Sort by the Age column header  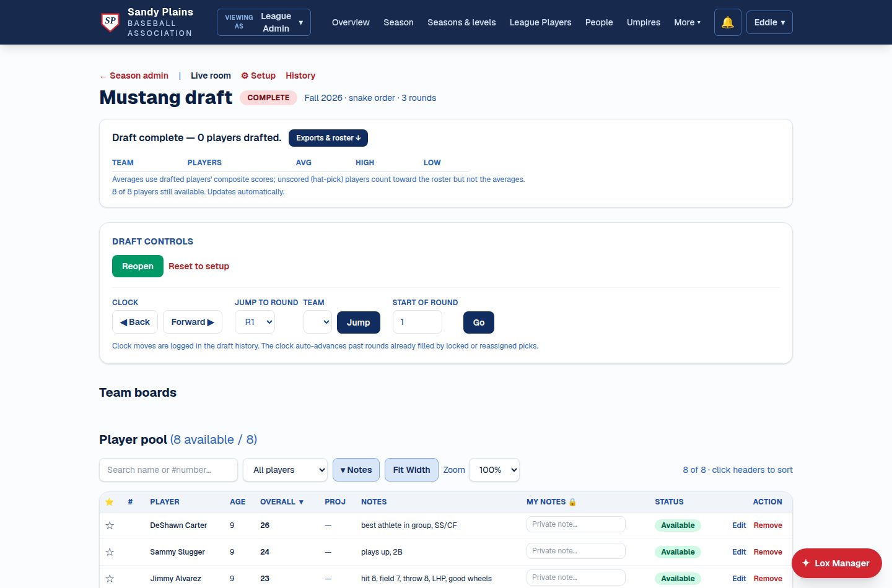click(x=238, y=502)
